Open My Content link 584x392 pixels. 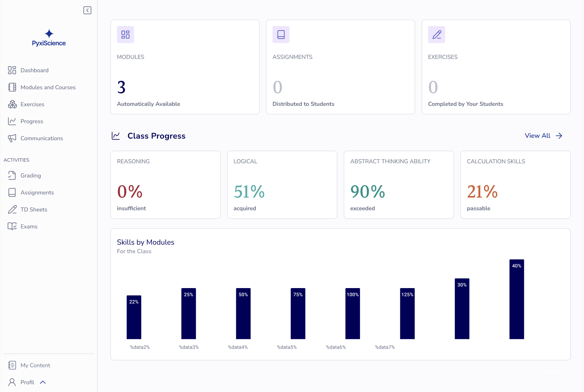tap(35, 365)
